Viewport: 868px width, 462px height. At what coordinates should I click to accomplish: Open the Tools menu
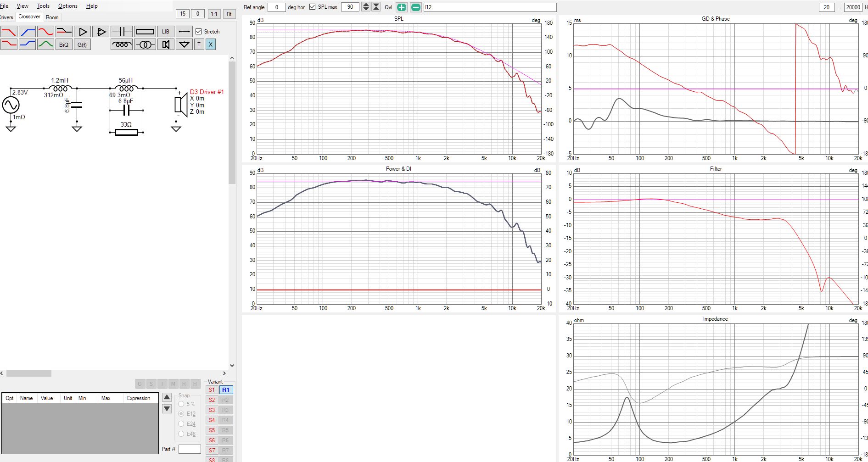click(x=43, y=6)
